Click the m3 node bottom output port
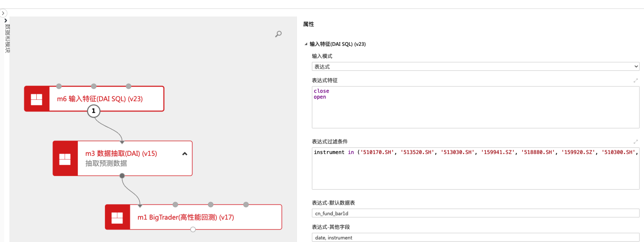 coord(122,176)
